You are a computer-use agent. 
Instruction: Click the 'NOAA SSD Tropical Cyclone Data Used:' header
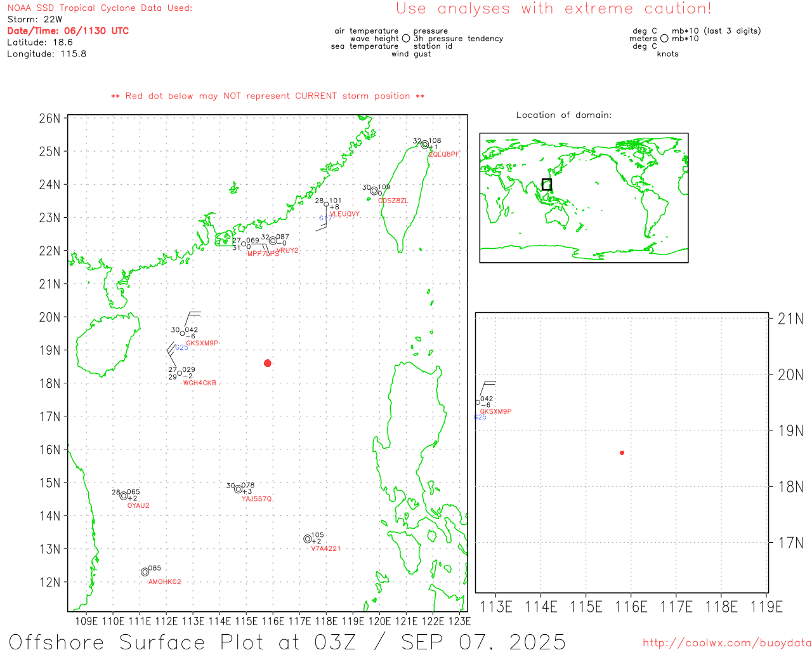point(100,8)
